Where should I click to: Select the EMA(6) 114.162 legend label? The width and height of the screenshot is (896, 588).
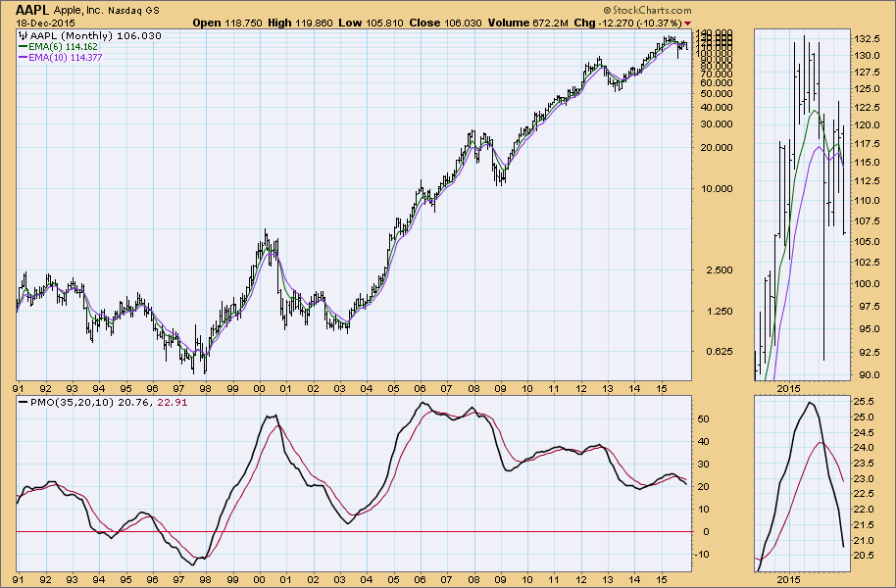[66, 47]
